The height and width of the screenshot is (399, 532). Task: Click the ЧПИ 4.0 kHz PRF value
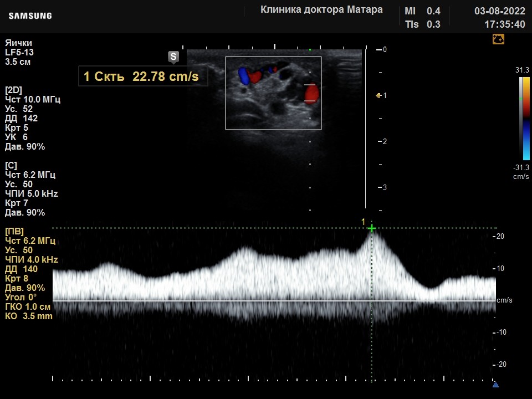coord(32,259)
